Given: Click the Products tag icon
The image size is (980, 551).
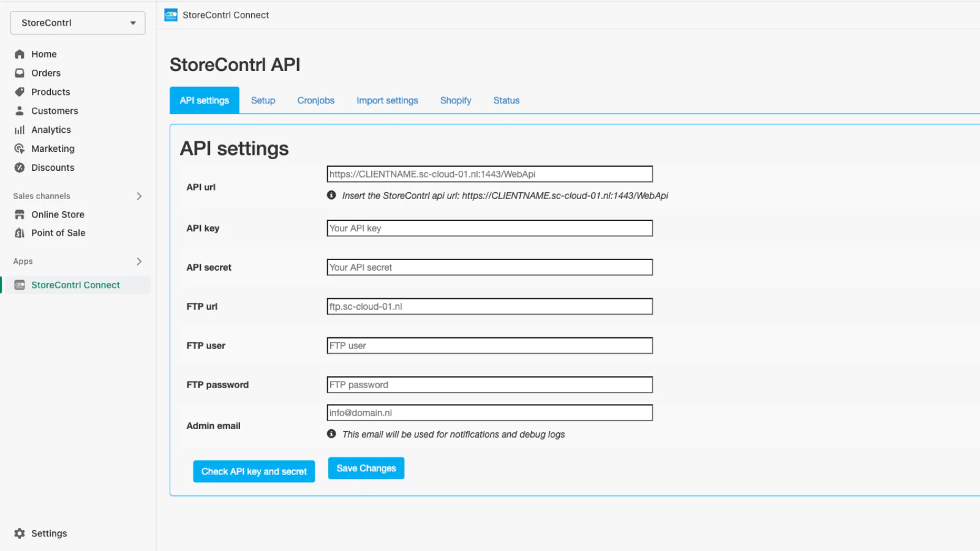Looking at the screenshot, I should click(20, 92).
